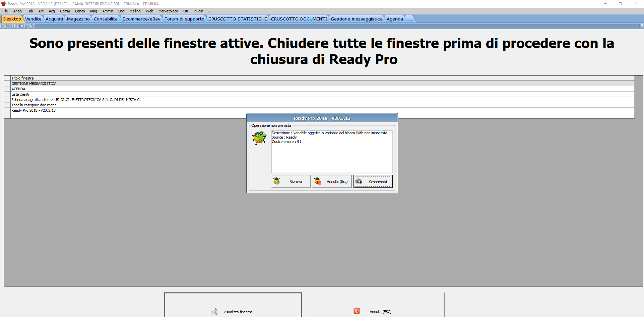Click the Titolo finestra column header
The image size is (644, 317).
click(x=322, y=78)
